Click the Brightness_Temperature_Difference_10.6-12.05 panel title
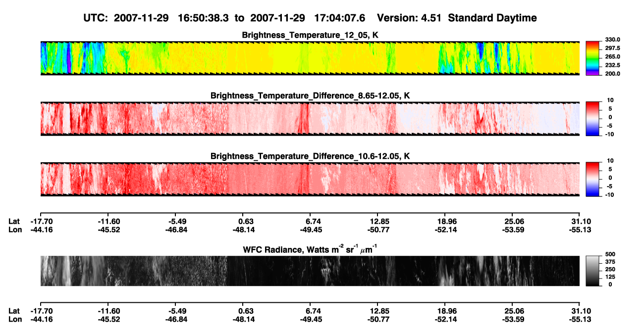This screenshot has height=330, width=644. click(x=310, y=156)
